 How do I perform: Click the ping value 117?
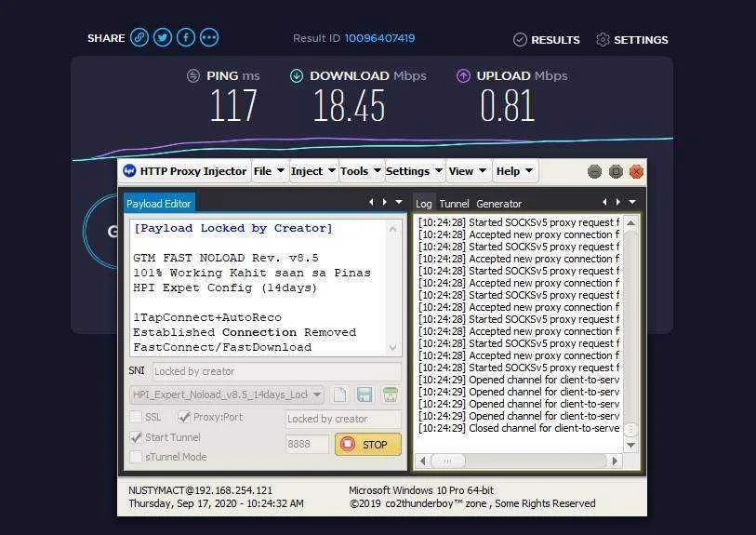pyautogui.click(x=233, y=106)
